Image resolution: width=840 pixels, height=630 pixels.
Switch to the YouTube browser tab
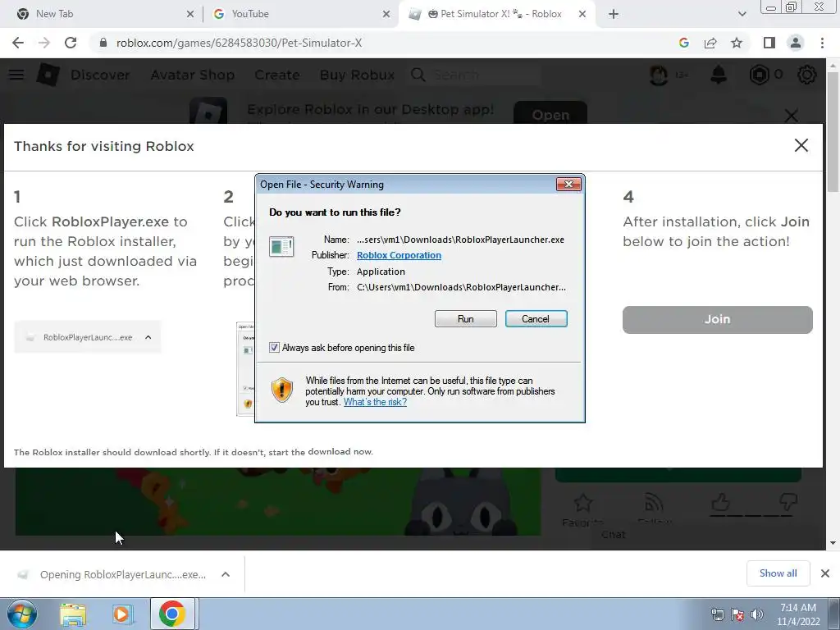[300, 14]
